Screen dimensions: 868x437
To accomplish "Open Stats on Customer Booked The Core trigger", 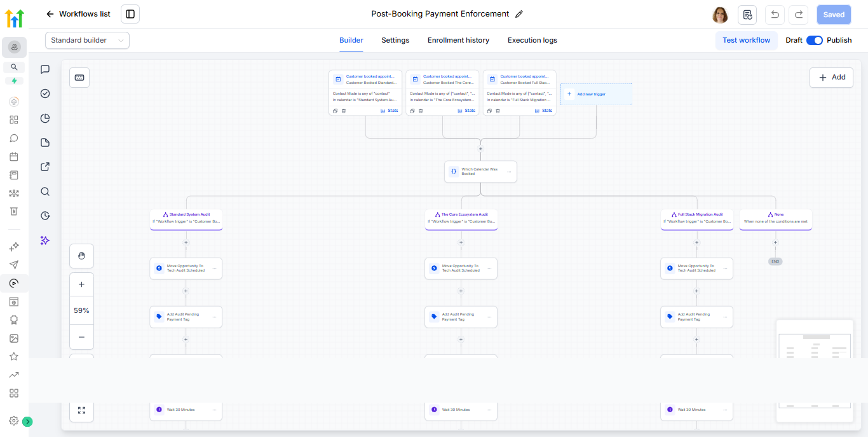I will click(x=466, y=111).
